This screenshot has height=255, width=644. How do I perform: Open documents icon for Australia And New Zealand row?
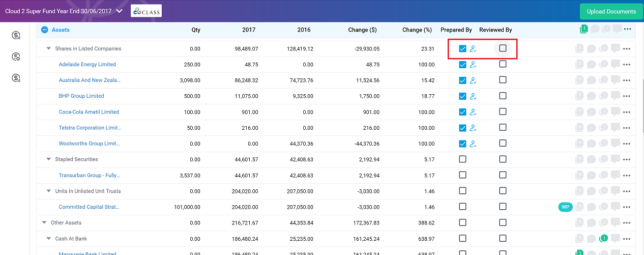coord(579,80)
